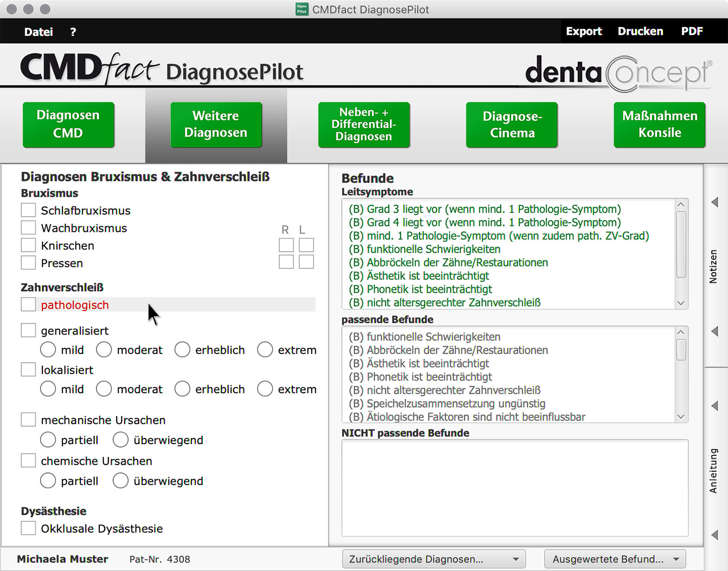
Task: Check the R box in the Pressen row
Action: (286, 262)
